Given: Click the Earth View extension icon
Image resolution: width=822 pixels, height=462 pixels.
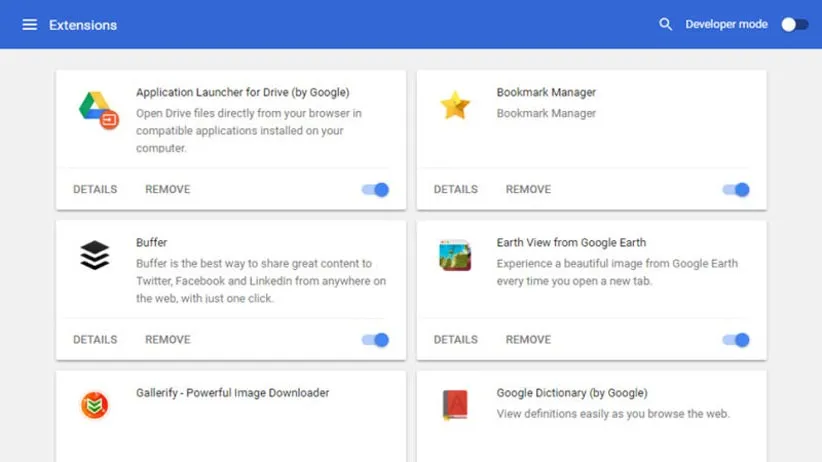Looking at the screenshot, I should (x=455, y=256).
